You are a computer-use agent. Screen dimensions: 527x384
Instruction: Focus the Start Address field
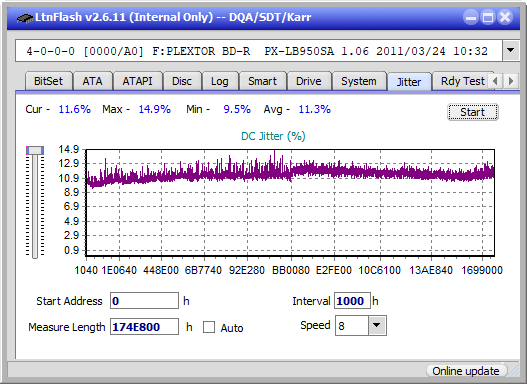click(144, 301)
